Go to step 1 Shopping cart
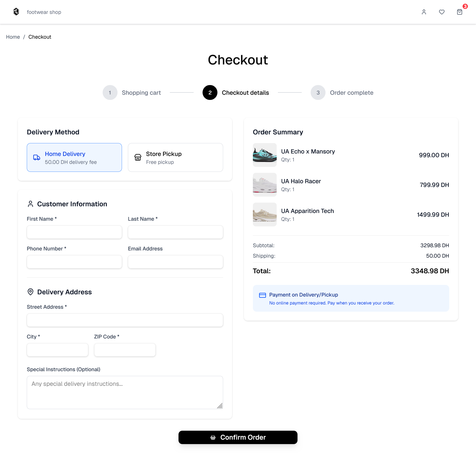 tap(110, 92)
